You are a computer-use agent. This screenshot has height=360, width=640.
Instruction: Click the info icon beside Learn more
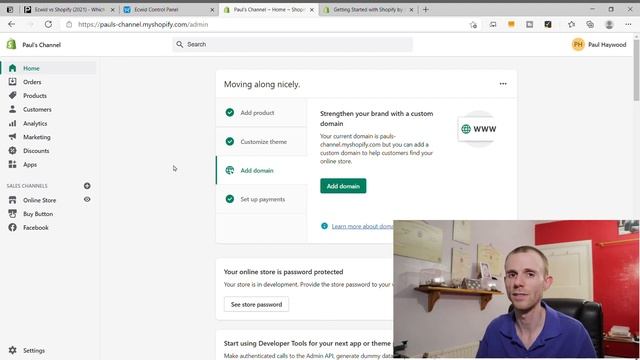[x=324, y=226]
